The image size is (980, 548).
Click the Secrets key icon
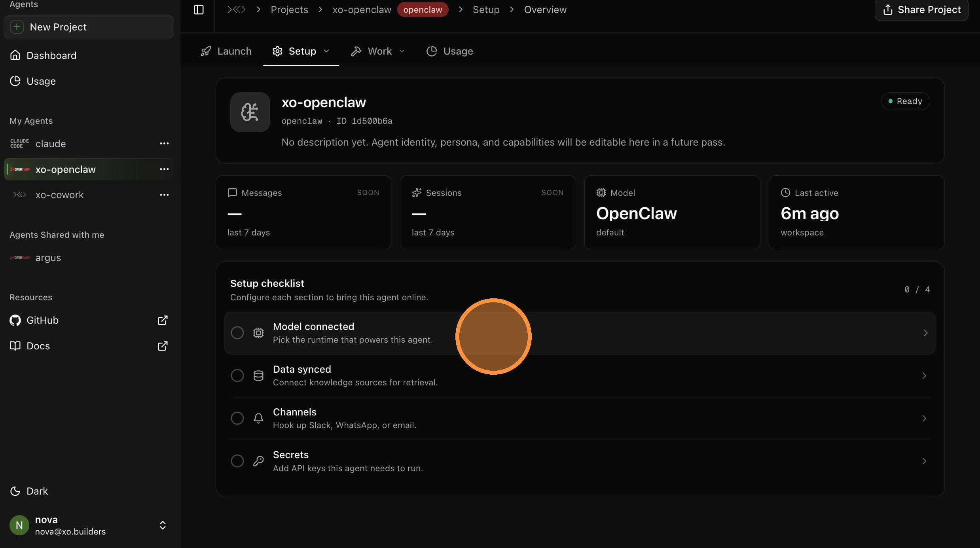(x=258, y=461)
